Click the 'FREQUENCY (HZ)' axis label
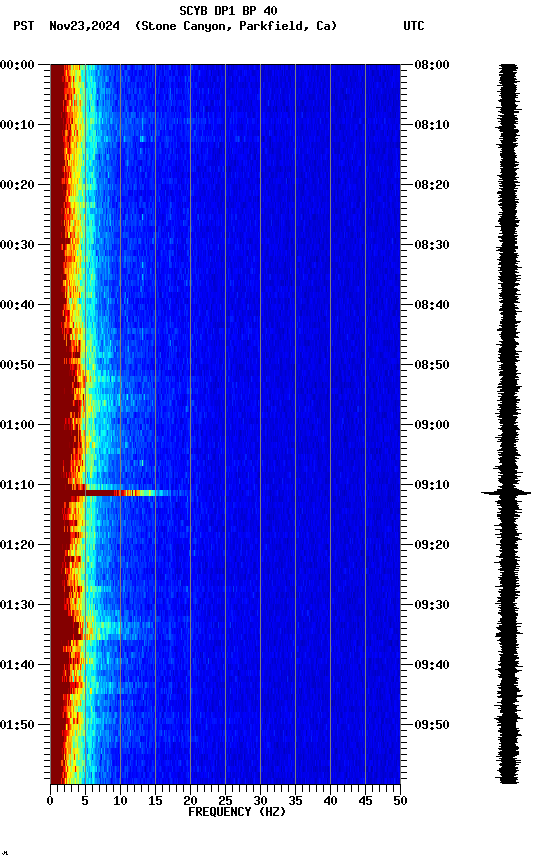The width and height of the screenshot is (552, 864). 237,813
